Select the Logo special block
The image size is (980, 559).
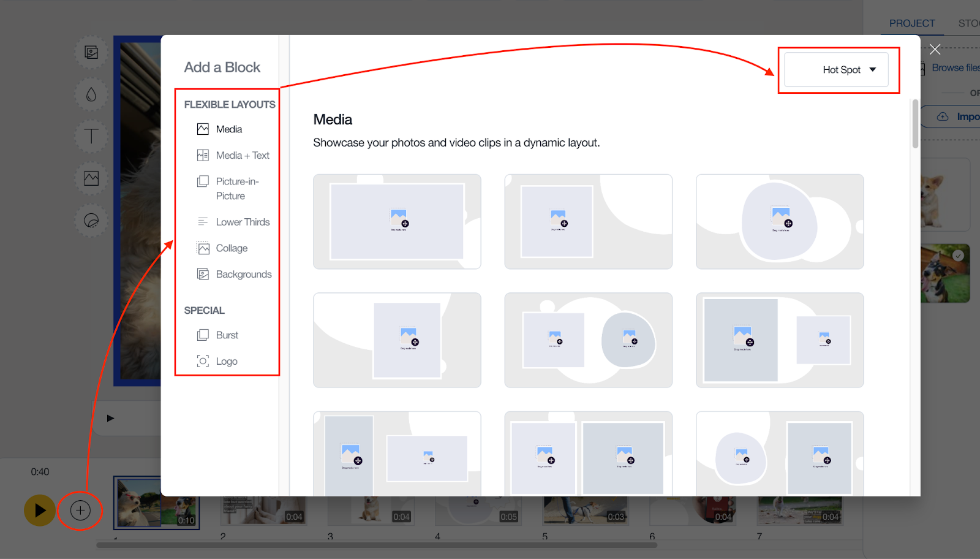click(x=226, y=362)
